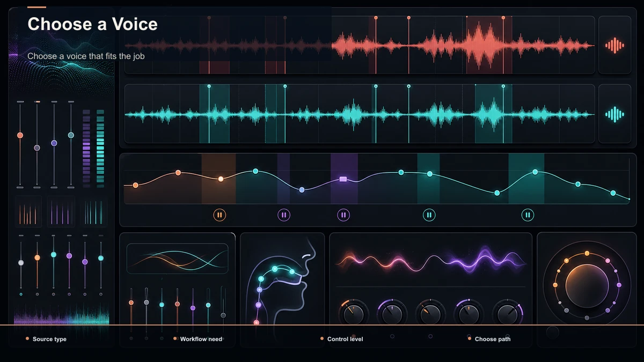The image size is (644, 362).
Task: Click the top orange node on the circular dial ring
Action: 587,253
